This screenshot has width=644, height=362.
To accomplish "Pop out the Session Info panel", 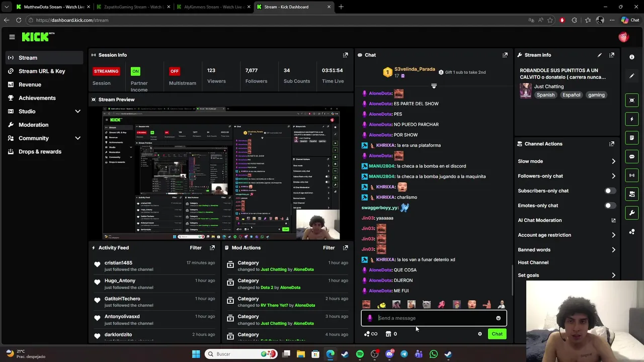I will [x=345, y=55].
